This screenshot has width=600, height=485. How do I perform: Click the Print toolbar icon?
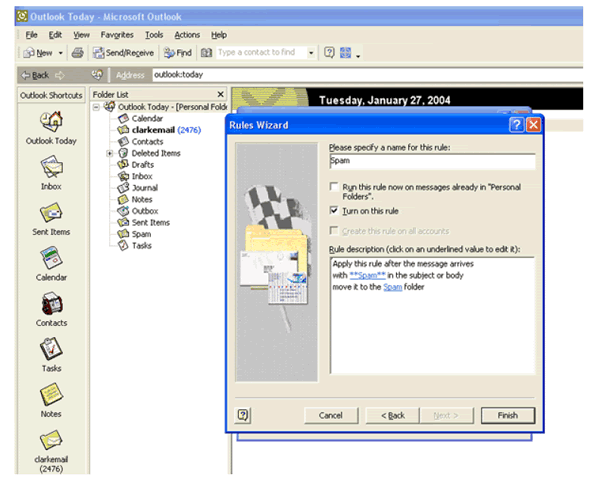point(78,53)
